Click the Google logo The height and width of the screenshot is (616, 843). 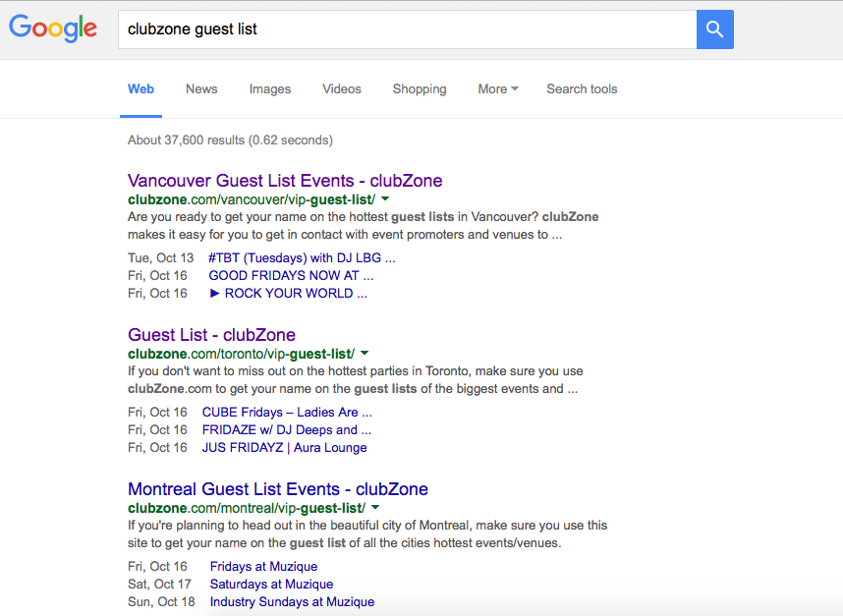pos(53,28)
